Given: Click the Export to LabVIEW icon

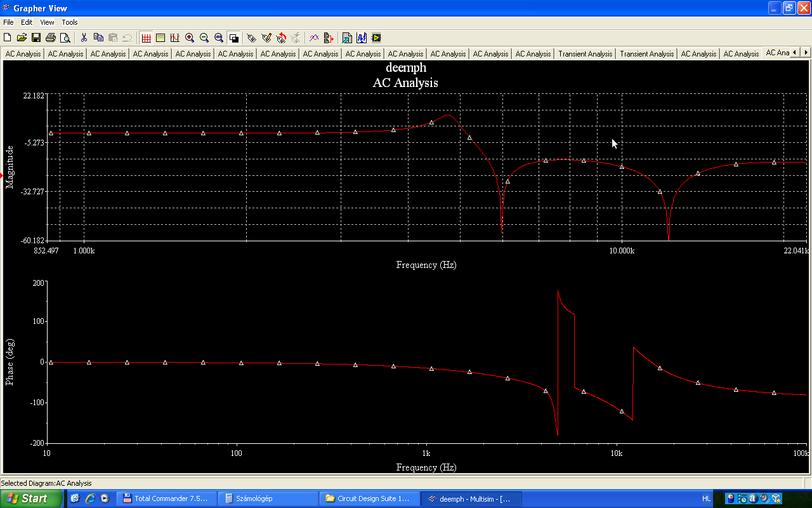Looking at the screenshot, I should coord(376,37).
